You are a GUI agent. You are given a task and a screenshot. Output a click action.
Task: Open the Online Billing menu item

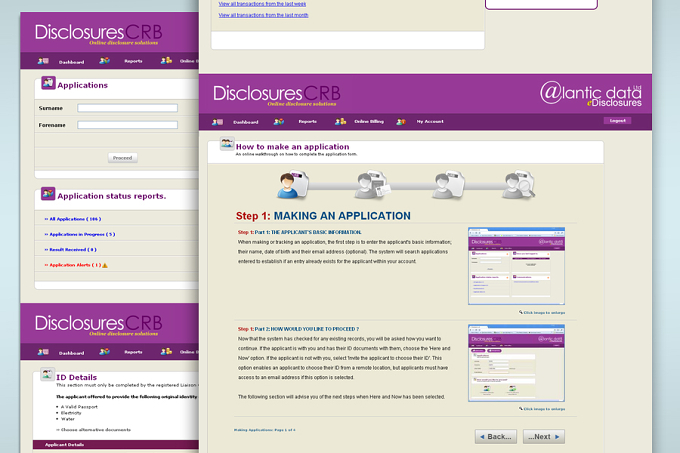click(x=369, y=122)
